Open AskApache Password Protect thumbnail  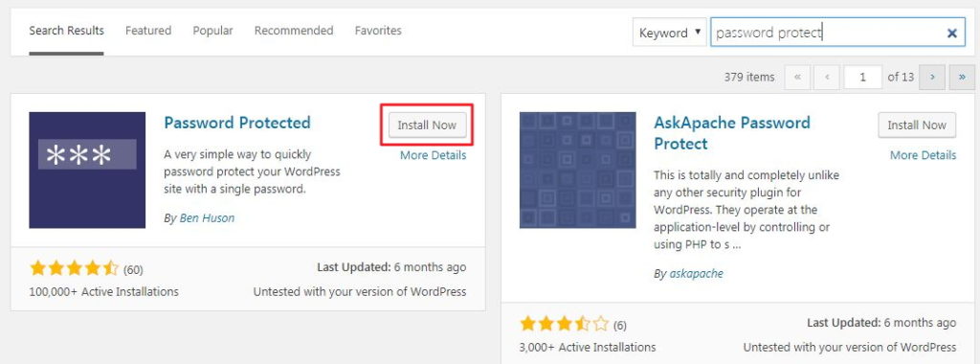coord(577,171)
